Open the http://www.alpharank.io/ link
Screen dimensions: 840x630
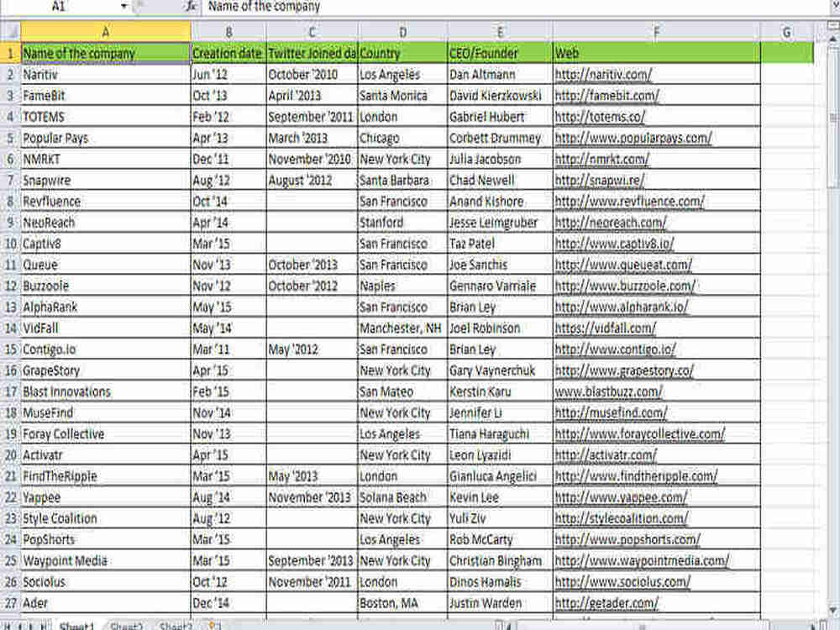click(x=622, y=307)
